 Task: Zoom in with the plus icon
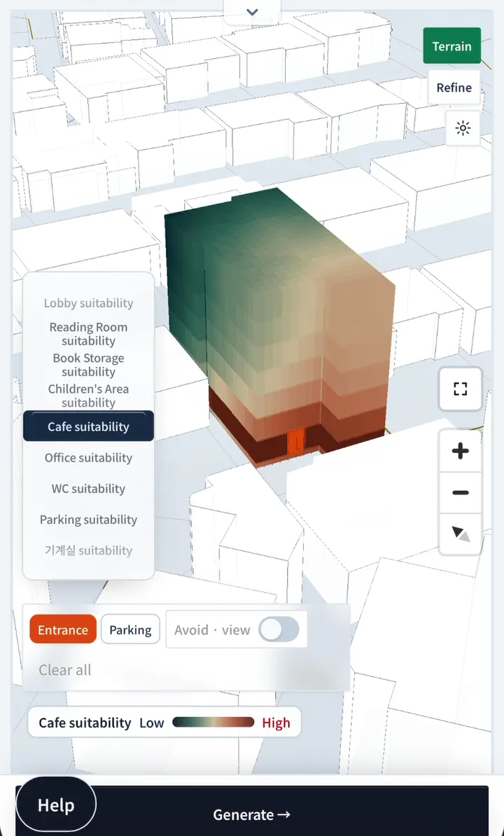[x=461, y=451]
